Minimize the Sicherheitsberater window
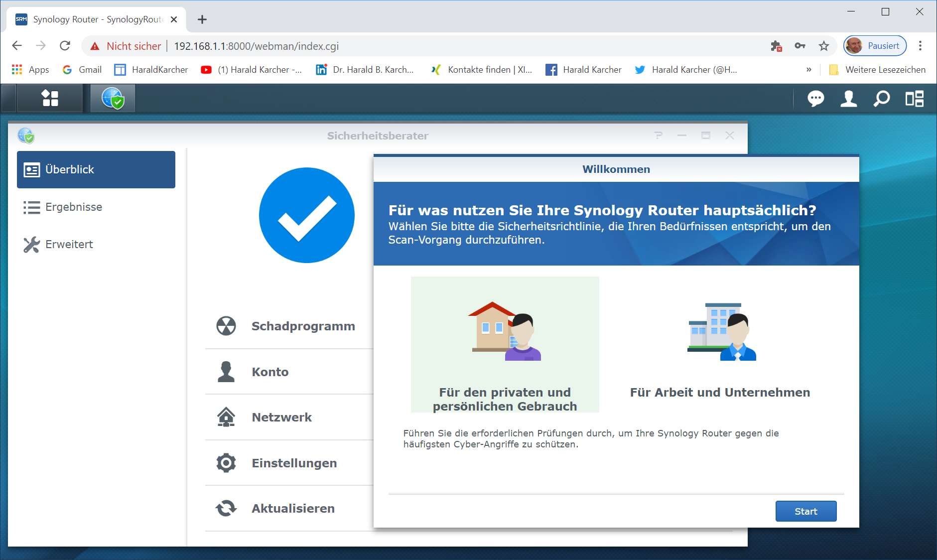937x560 pixels. 682,136
